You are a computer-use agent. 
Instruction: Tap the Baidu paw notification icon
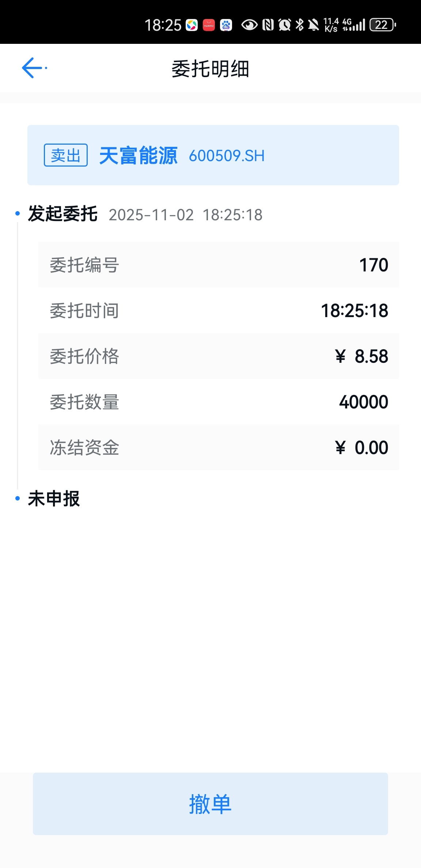(226, 25)
